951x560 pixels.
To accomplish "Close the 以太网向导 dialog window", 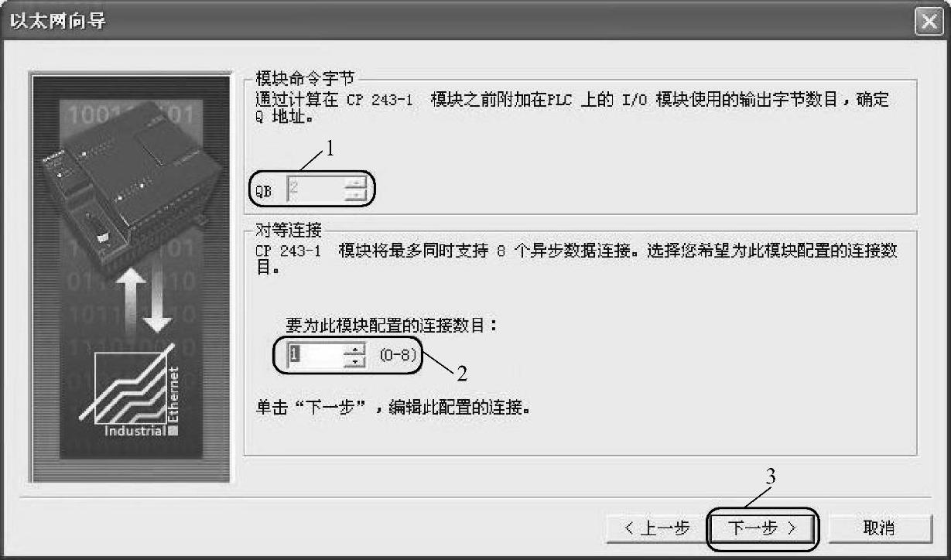I will click(x=928, y=22).
